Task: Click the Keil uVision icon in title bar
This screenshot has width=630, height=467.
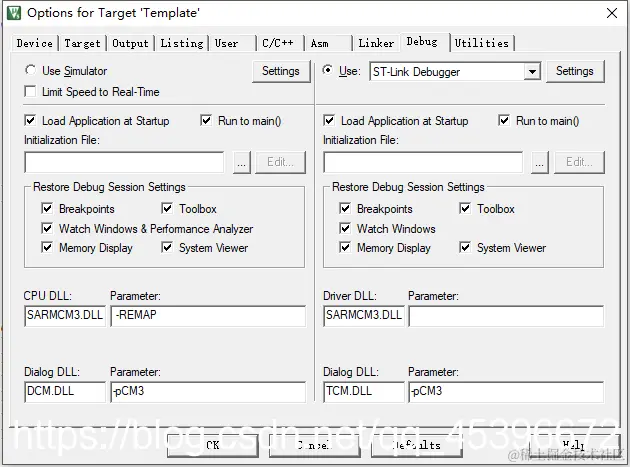Action: pyautogui.click(x=14, y=13)
